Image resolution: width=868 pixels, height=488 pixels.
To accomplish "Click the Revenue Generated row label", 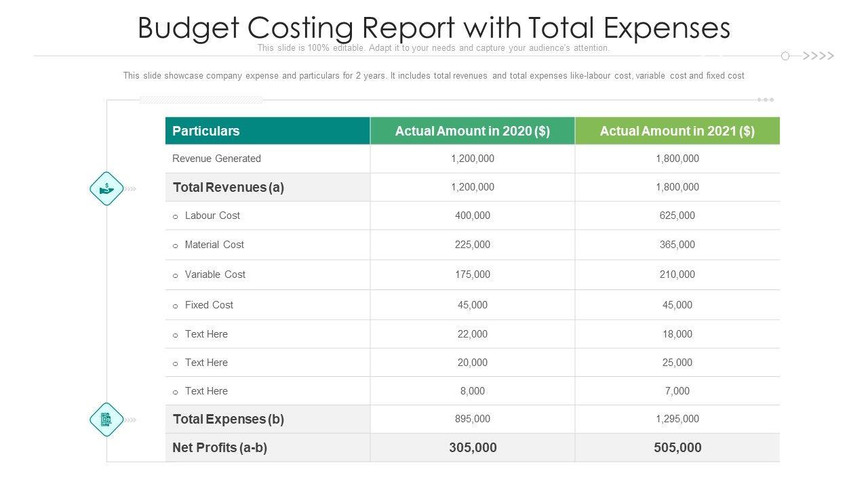I will [216, 159].
